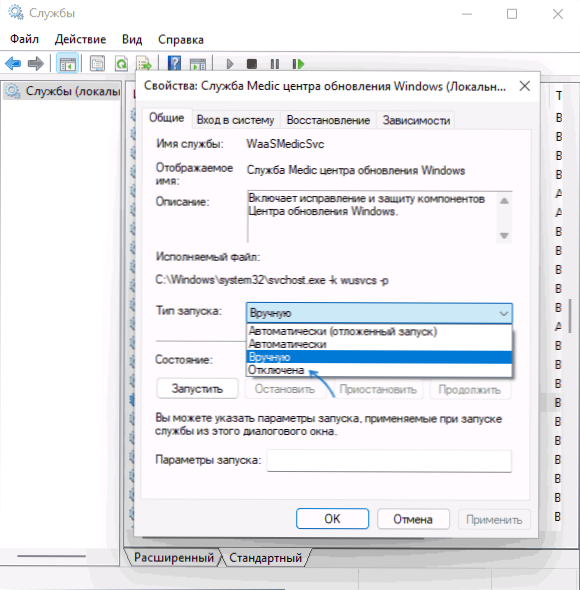Screen dimensions: 580x590
Task: Click the Остановить button
Action: pyautogui.click(x=285, y=389)
